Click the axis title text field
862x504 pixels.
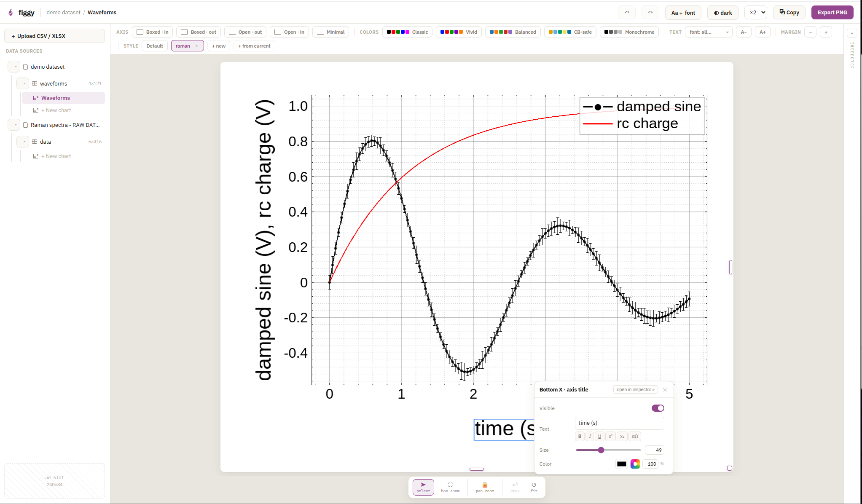pos(619,423)
